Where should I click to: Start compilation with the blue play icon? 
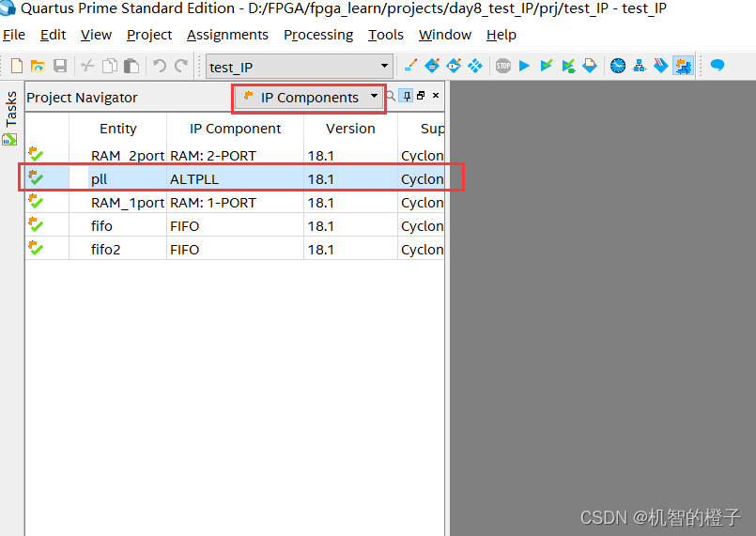tap(525, 66)
